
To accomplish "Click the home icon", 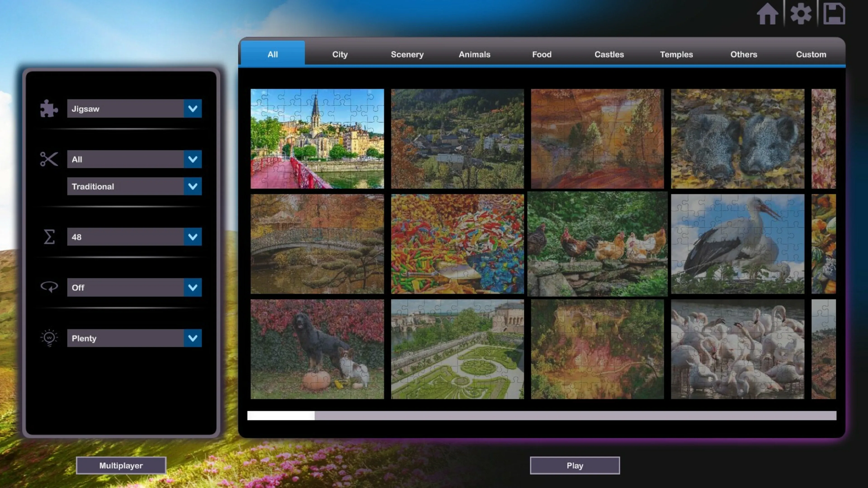I will (767, 14).
